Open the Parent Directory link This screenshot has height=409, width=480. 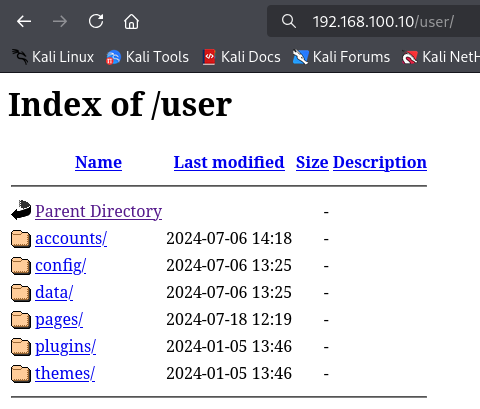click(99, 211)
